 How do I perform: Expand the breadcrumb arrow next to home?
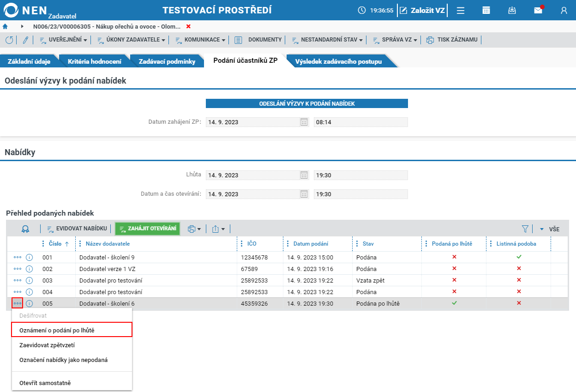pos(22,26)
